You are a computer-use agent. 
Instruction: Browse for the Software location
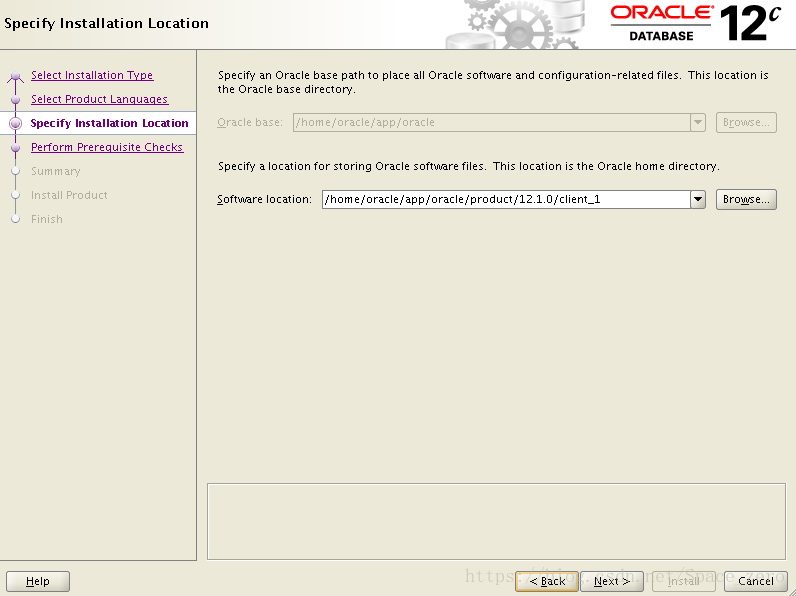tap(746, 200)
